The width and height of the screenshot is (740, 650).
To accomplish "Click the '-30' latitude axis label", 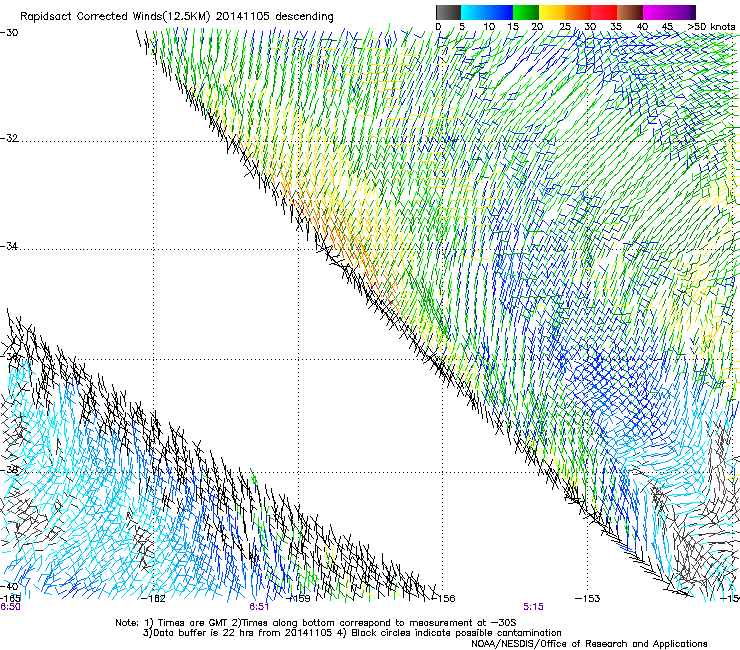I will pyautogui.click(x=9, y=33).
